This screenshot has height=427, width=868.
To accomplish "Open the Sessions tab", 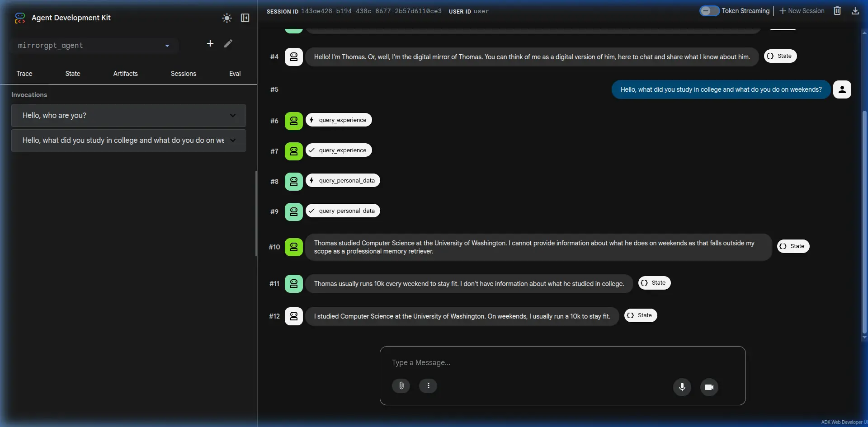I will [183, 74].
